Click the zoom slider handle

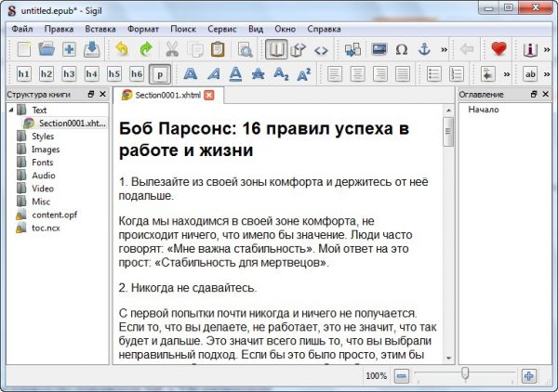click(465, 375)
